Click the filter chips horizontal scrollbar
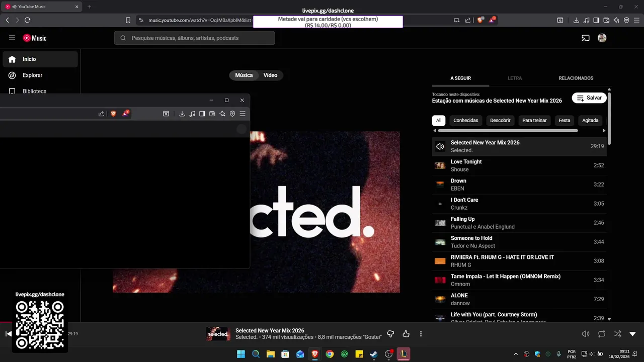This screenshot has width=644, height=362. (508, 131)
